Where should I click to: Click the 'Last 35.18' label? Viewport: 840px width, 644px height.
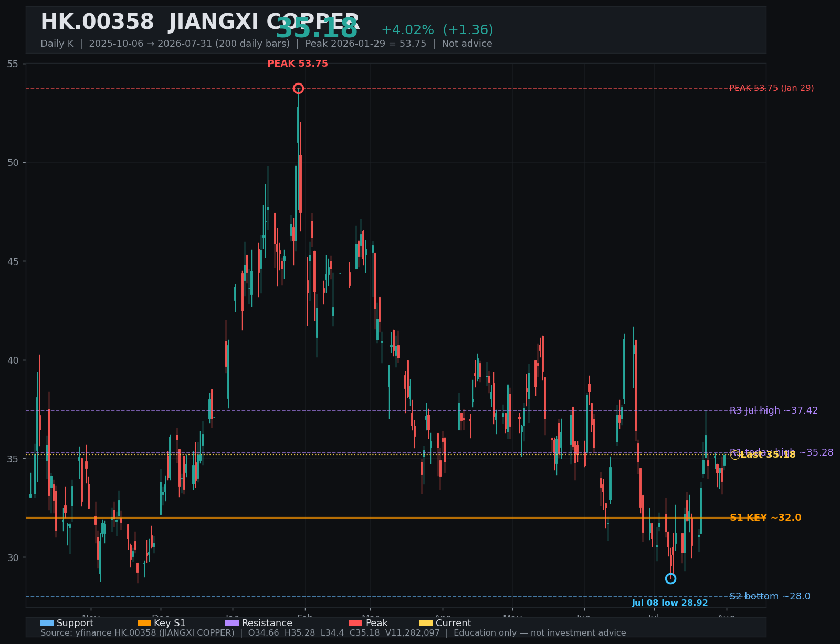pyautogui.click(x=768, y=455)
